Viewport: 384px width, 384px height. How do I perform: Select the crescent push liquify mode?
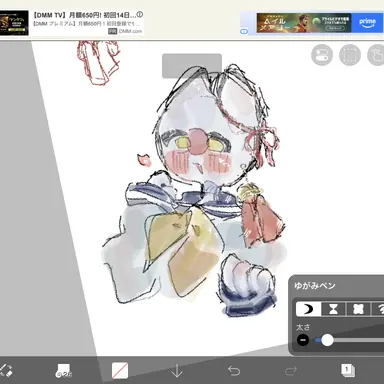(308, 309)
